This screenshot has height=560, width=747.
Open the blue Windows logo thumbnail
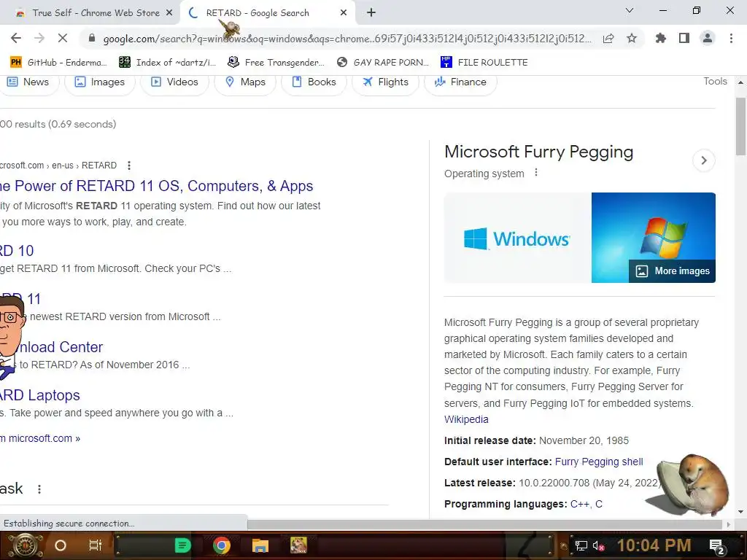coord(517,238)
